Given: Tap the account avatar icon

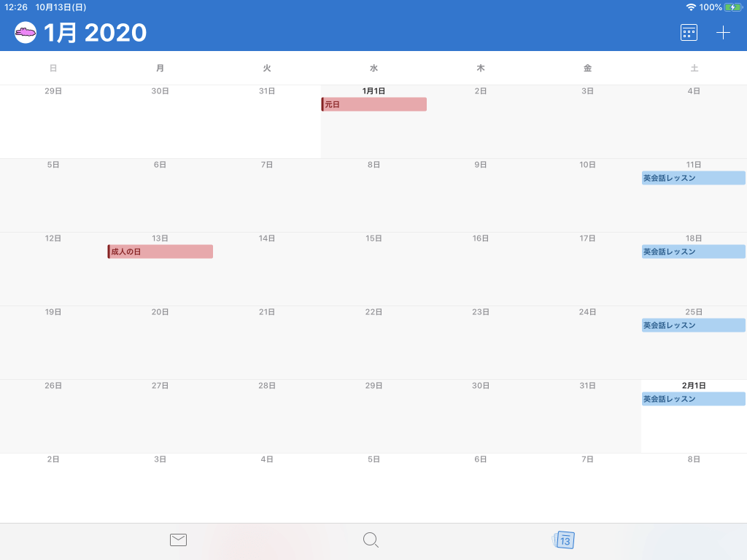Looking at the screenshot, I should 26,33.
